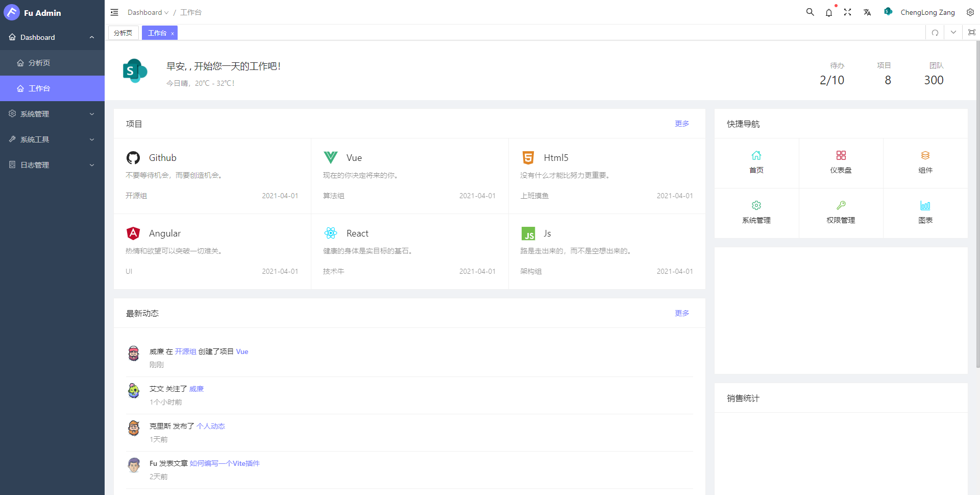980x495 pixels.
Task: Click the React project title
Action: coord(357,233)
